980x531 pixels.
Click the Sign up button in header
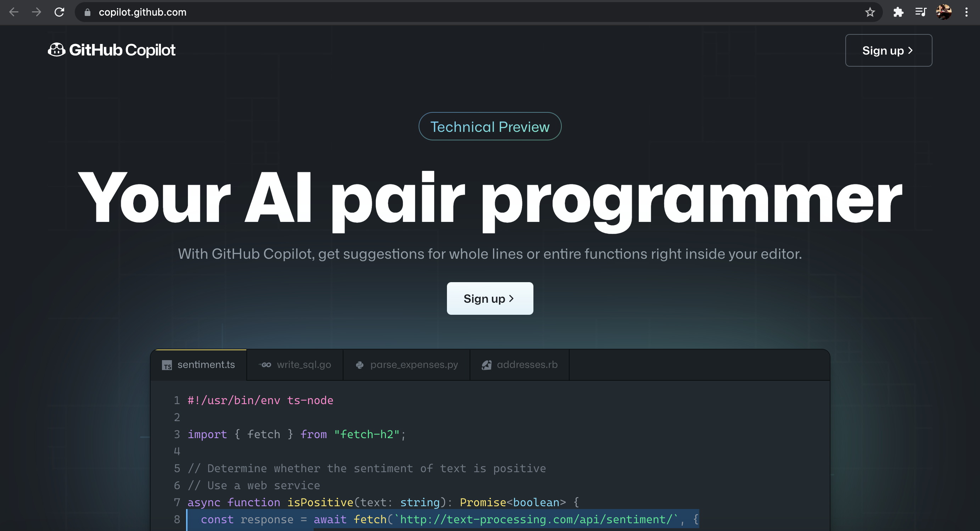(889, 51)
